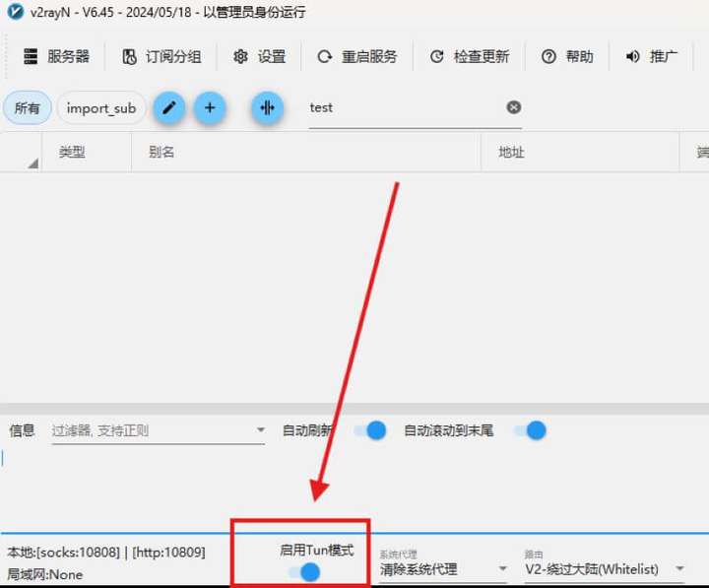Click the 过滤器 log filter combo box
This screenshot has height=588, width=709.
[159, 430]
